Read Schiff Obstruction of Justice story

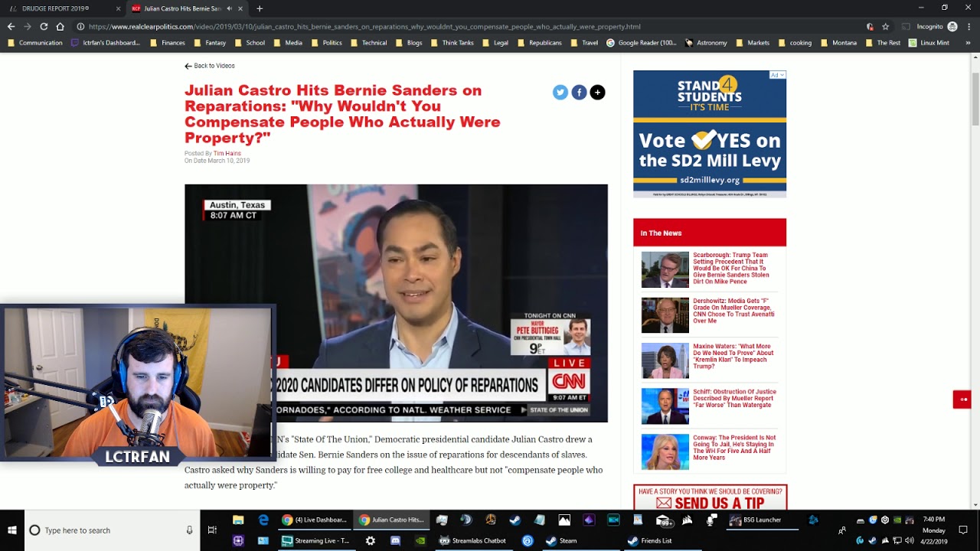tap(734, 398)
